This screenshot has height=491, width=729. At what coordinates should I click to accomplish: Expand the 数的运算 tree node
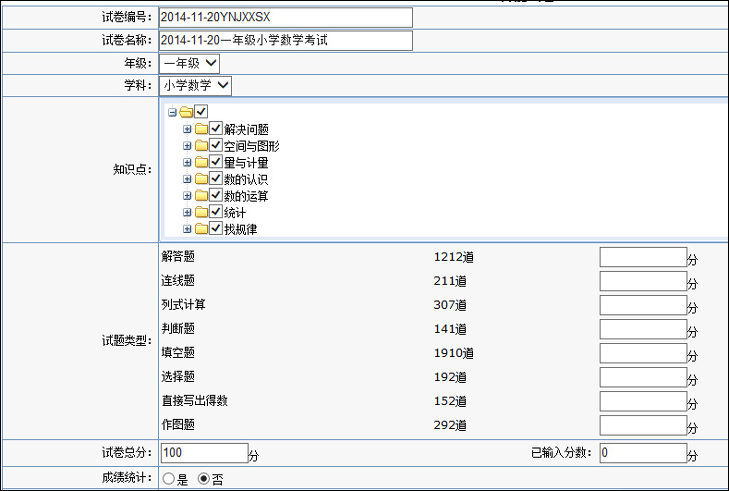coord(187,196)
